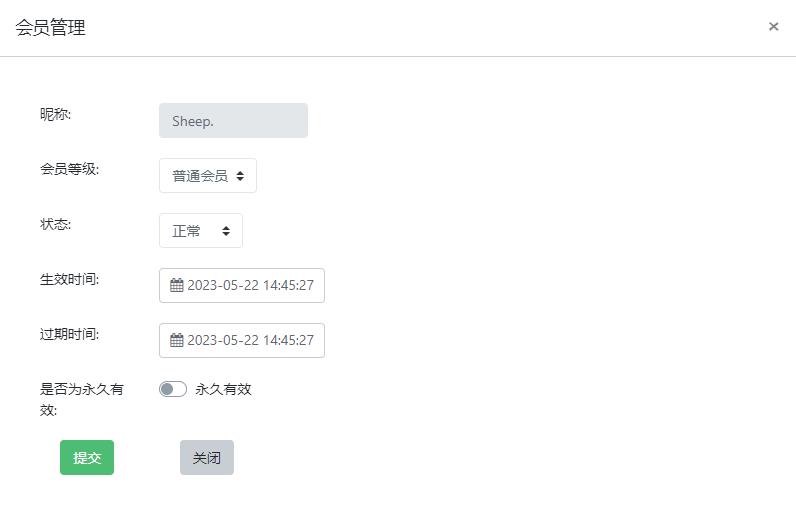796x517 pixels.
Task: Click the 过期时间 date value 2023-05-22 14:45:27
Action: 250,340
